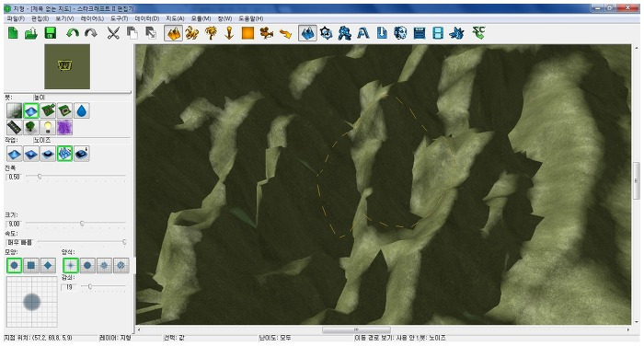Select the third falloff style icon
The width and height of the screenshot is (644, 346).
click(x=104, y=265)
